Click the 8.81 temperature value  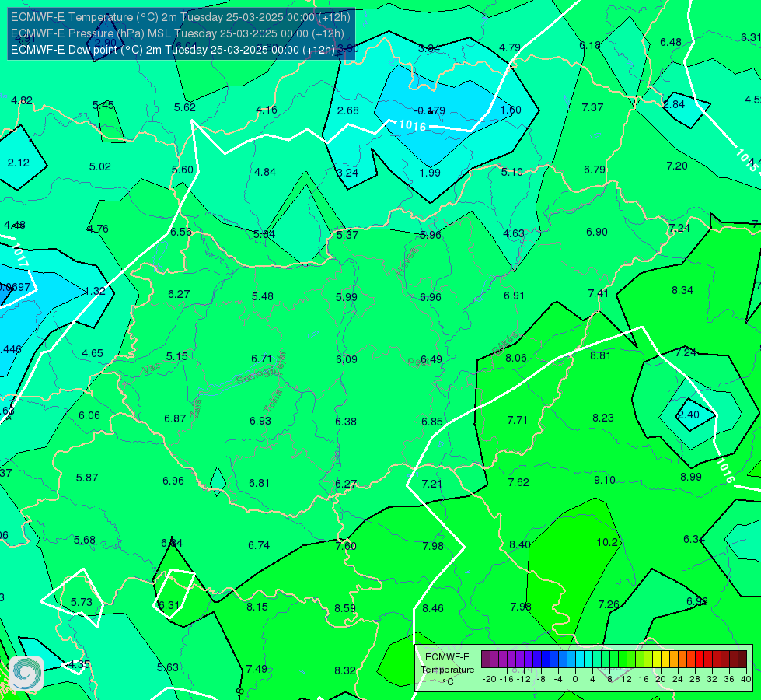[600, 355]
